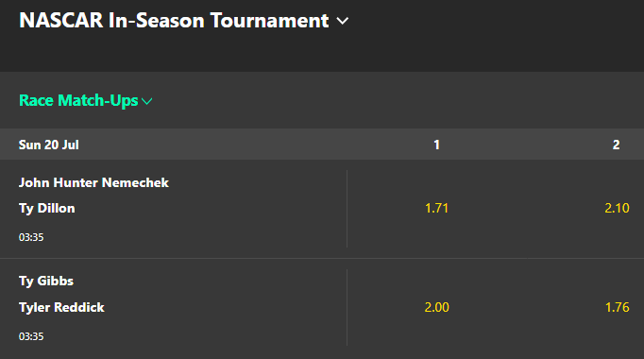Click the Sun 20 Jul date header
644x359 pixels.
point(48,145)
